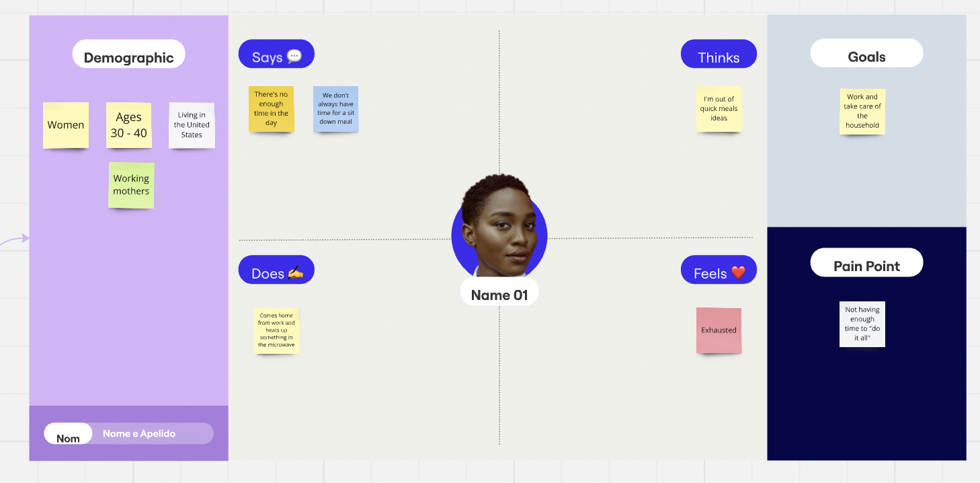Click the writing hand icon in Does label
Screen dimensions: 980x483
pyautogui.click(x=296, y=272)
